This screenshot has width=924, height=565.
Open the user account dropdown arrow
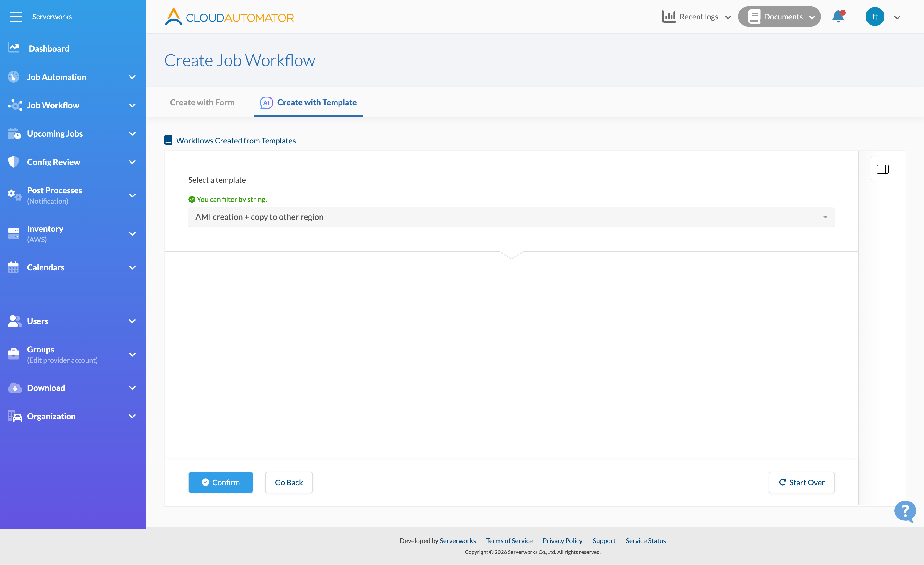[x=897, y=18]
